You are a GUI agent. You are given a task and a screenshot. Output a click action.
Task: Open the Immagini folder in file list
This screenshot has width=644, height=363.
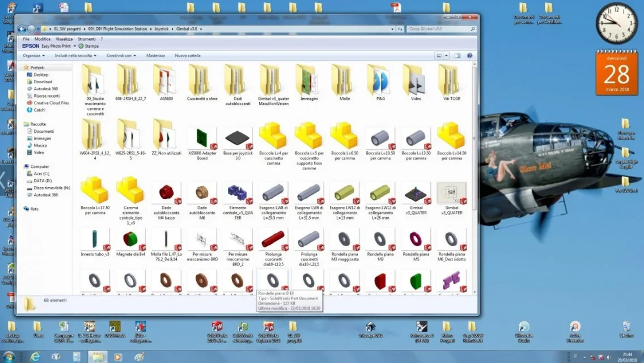pyautogui.click(x=309, y=82)
